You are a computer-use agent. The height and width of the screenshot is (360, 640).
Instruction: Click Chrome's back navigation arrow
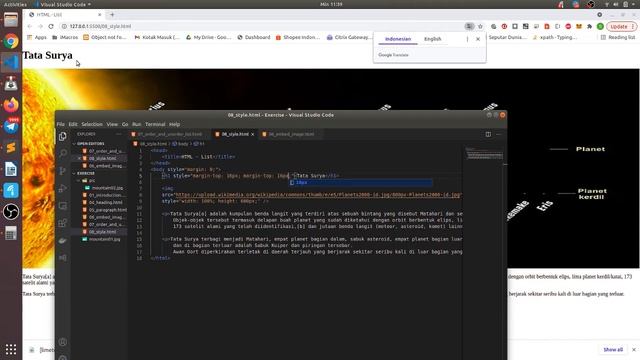[x=30, y=26]
